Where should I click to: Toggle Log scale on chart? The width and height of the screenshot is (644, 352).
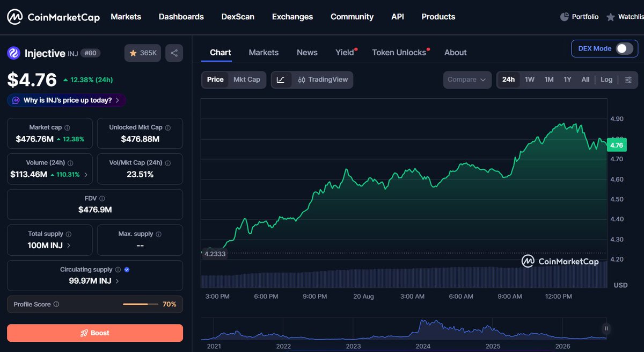[x=606, y=80]
